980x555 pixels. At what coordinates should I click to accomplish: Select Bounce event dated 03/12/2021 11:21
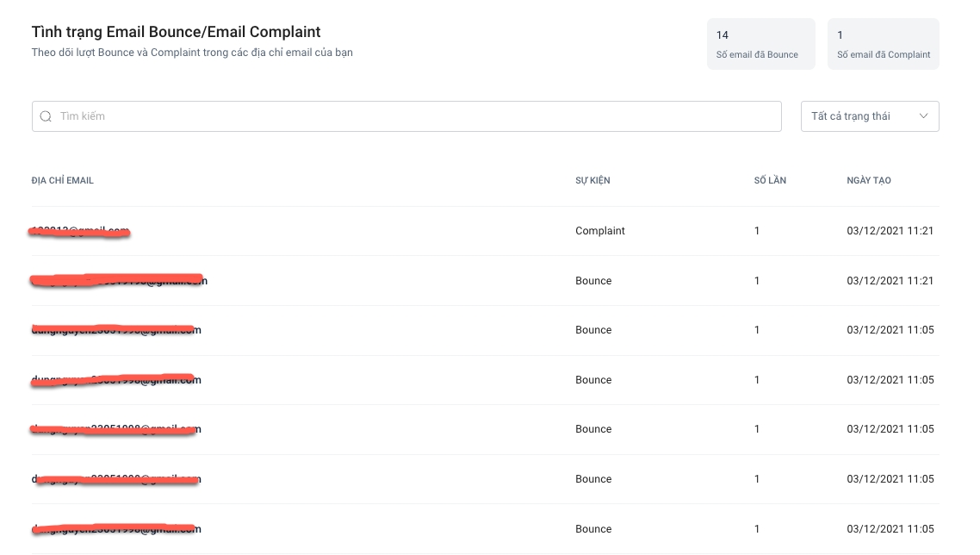593,281
